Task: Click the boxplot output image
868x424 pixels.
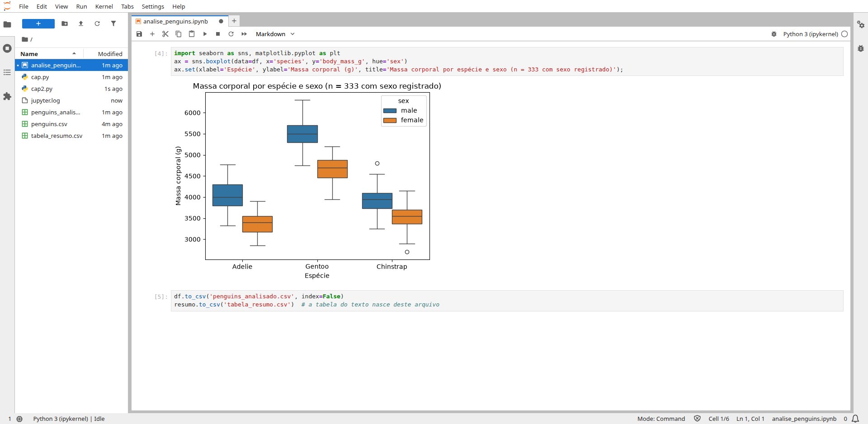Action: pyautogui.click(x=308, y=181)
